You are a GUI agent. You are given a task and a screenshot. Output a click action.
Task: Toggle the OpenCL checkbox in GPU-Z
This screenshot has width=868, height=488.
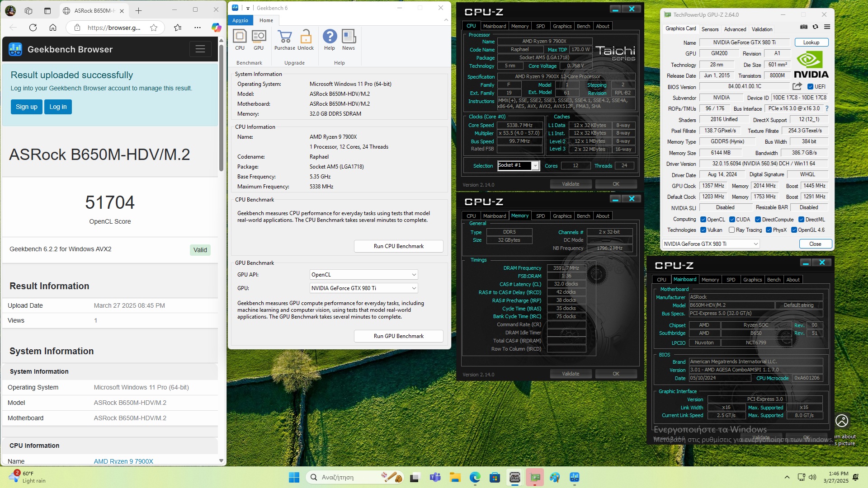(703, 220)
